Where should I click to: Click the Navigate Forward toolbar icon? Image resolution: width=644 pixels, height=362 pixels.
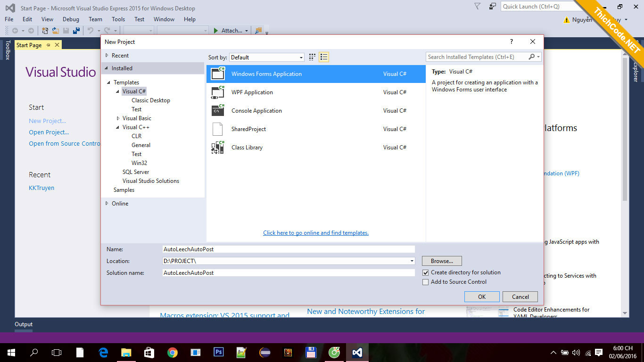point(31,31)
